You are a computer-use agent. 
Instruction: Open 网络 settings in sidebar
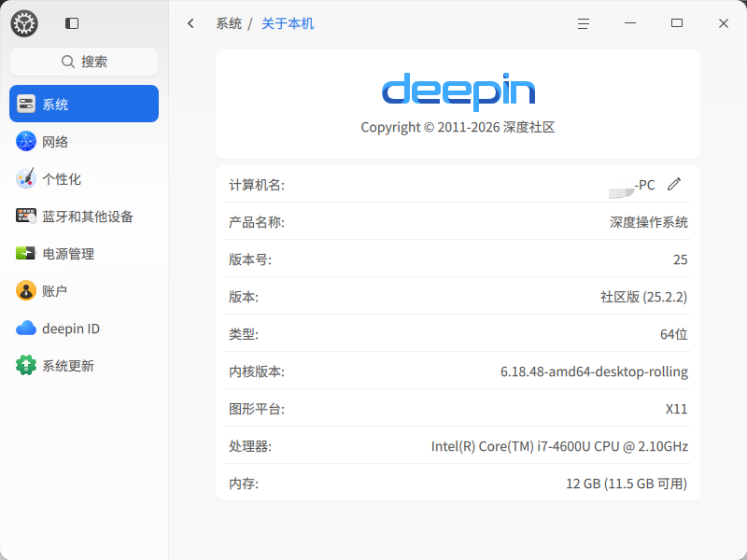[x=84, y=142]
